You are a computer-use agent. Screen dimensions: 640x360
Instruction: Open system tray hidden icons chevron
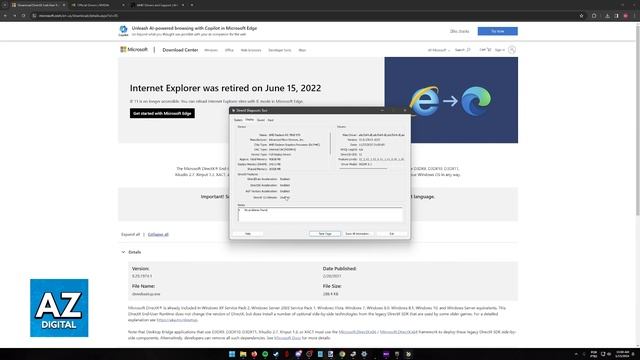576,354
